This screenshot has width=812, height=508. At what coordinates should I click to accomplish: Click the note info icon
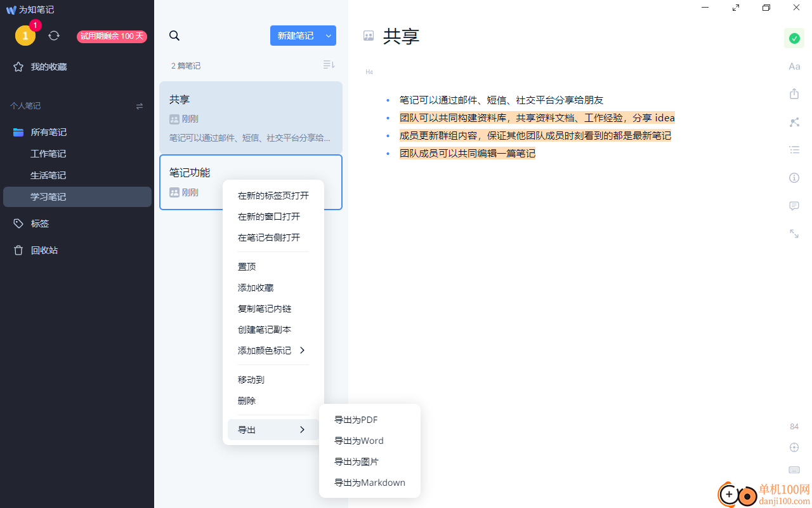coord(794,178)
